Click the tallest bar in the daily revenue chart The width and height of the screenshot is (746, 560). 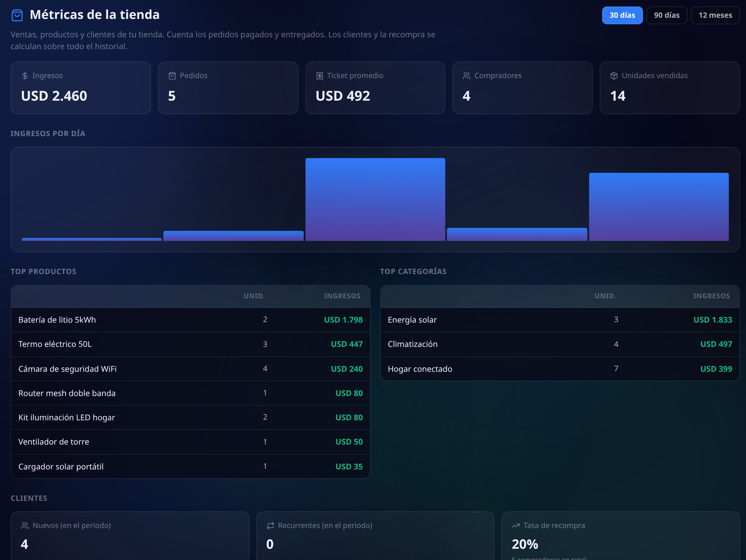pos(375,199)
